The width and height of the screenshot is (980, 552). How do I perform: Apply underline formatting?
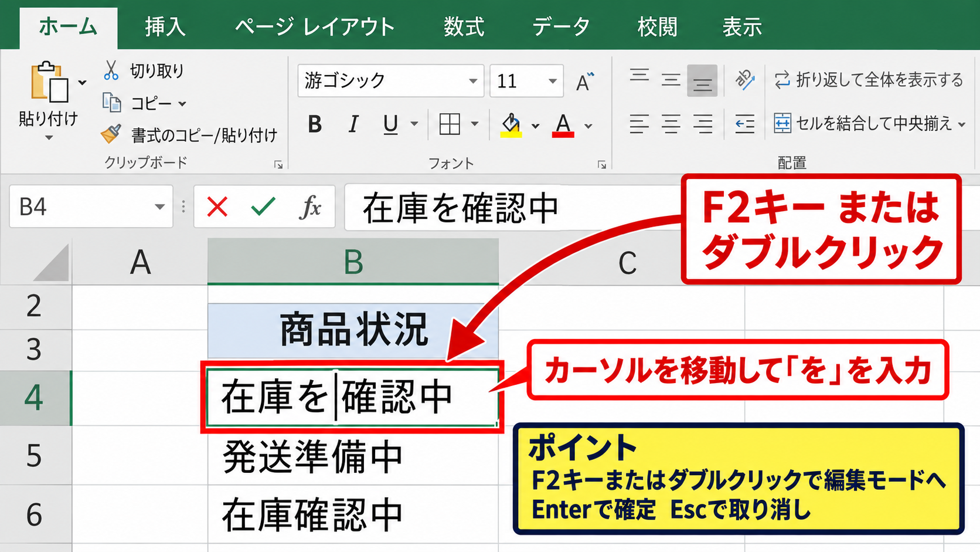[390, 124]
